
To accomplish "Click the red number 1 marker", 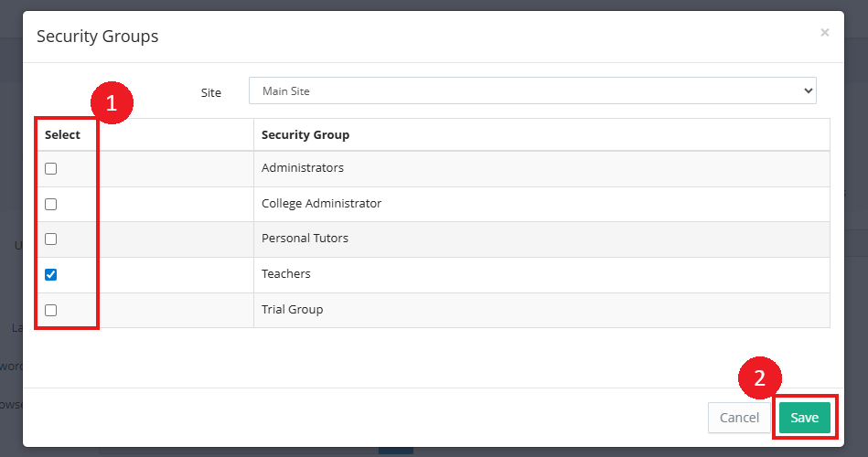I will (112, 103).
